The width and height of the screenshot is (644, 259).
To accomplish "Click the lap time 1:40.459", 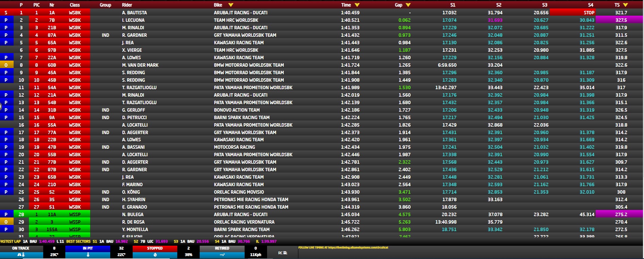I will click(x=350, y=13).
